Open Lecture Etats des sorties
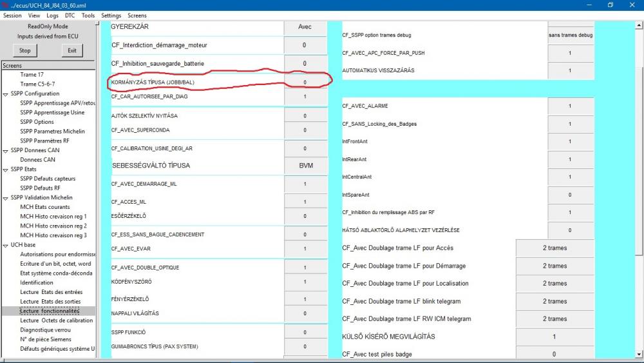The width and height of the screenshot is (644, 363). 50,301
